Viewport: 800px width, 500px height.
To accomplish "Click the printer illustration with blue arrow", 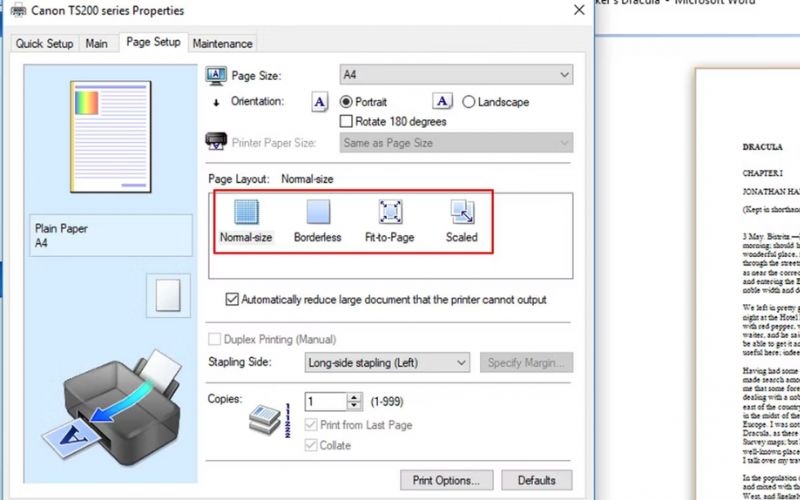I will 113,407.
